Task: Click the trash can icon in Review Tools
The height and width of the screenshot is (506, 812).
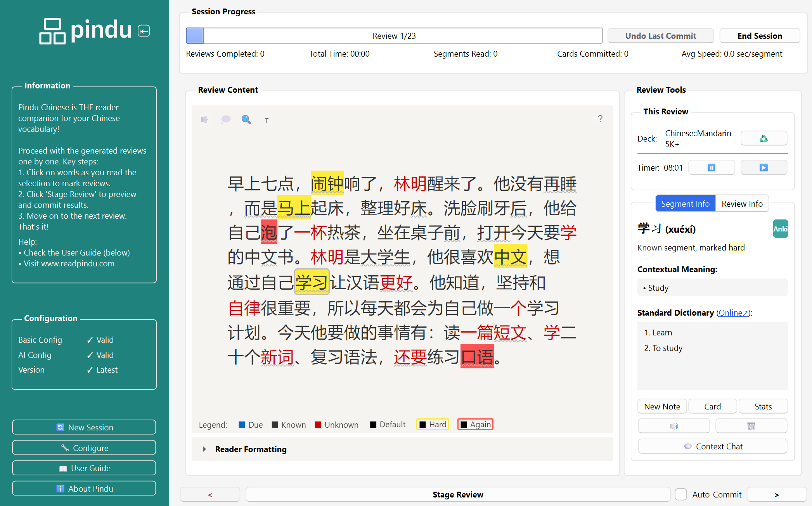Action: click(751, 426)
